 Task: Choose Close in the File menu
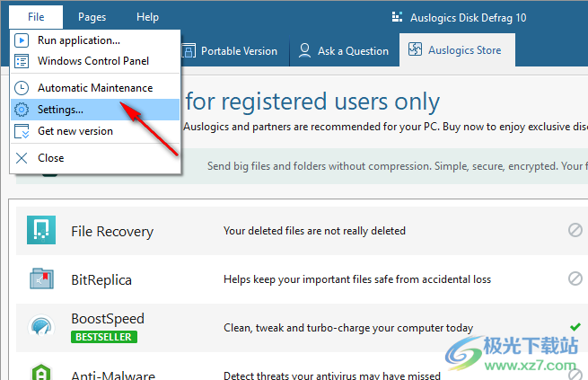(95, 158)
